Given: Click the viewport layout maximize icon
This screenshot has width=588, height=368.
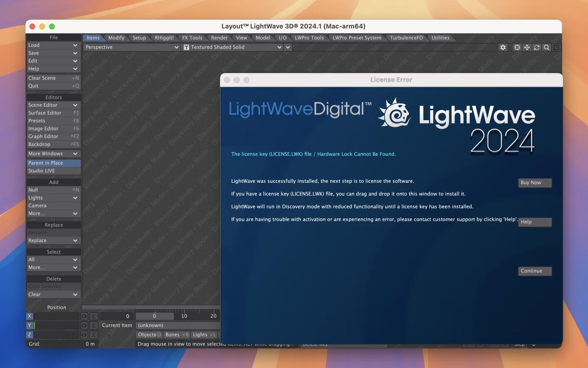Looking at the screenshot, I should [556, 47].
